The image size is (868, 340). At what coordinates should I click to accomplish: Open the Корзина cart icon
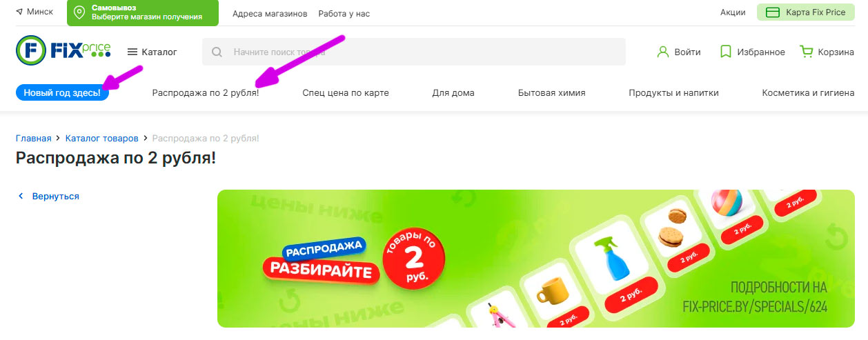pos(806,52)
